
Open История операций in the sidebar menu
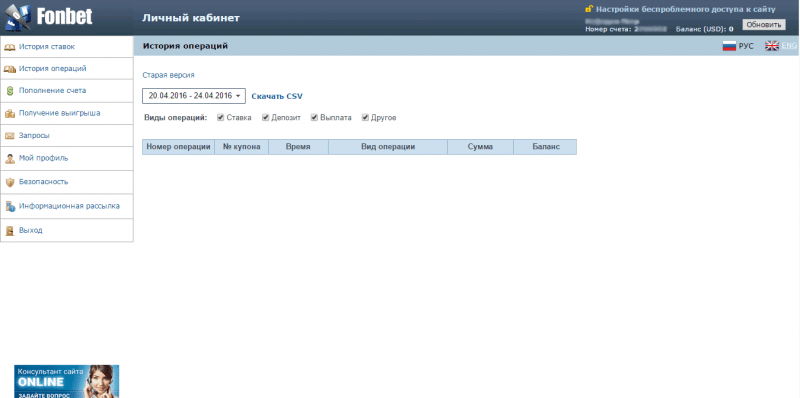point(67,68)
